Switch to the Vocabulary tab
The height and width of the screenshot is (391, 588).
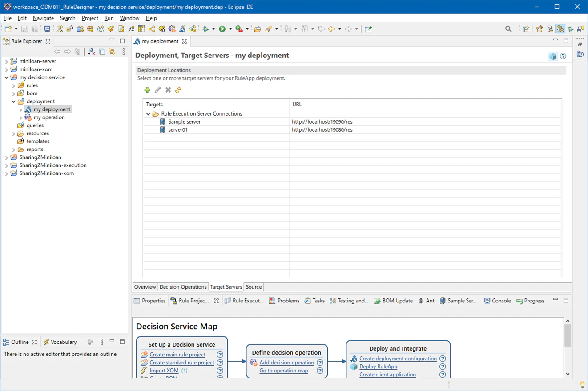60,342
